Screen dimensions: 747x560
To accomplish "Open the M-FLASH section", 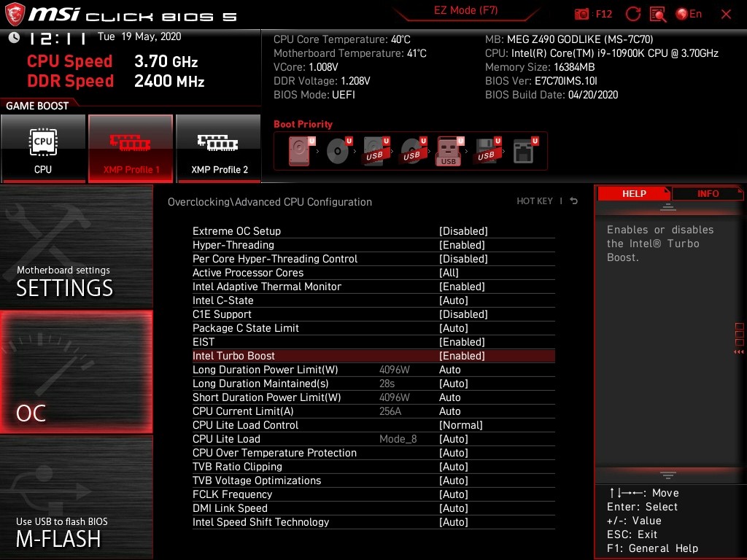I will (x=76, y=497).
